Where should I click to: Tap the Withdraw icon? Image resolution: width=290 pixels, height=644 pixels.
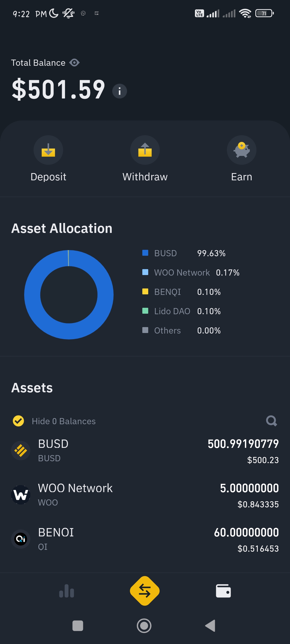pyautogui.click(x=145, y=150)
